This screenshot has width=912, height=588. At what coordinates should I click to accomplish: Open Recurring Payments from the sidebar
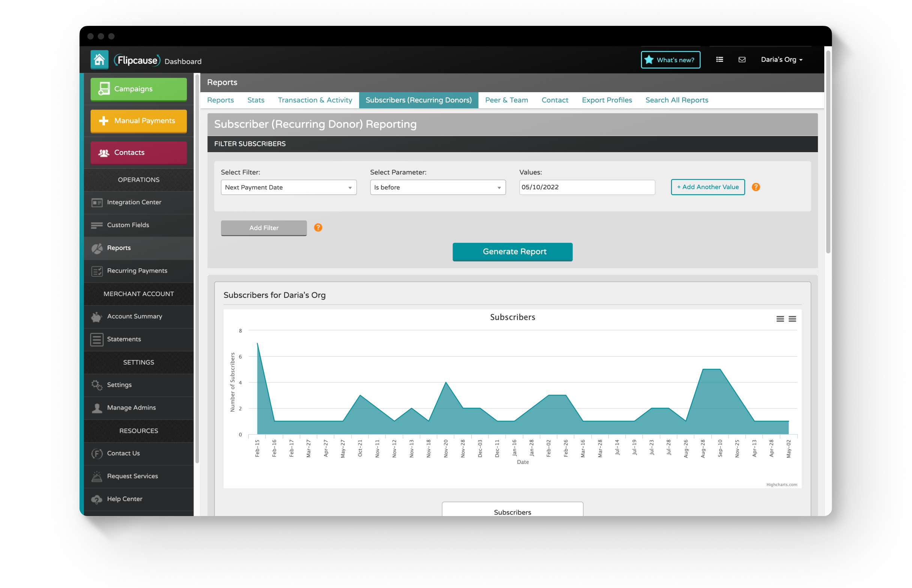137,271
